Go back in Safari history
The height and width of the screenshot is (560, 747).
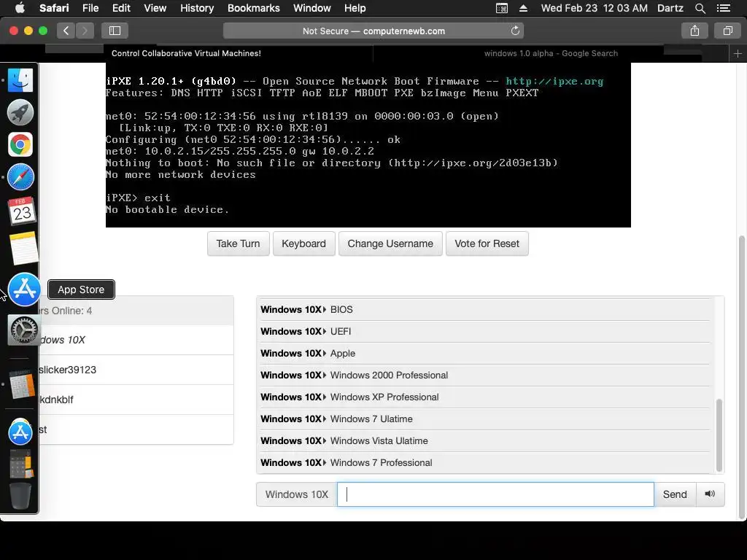click(x=66, y=31)
